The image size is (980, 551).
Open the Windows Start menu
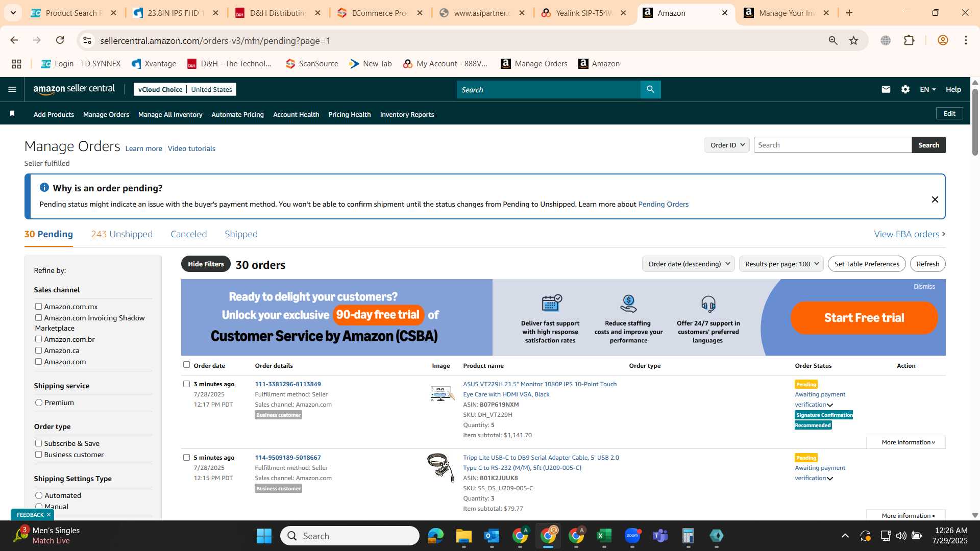click(x=264, y=536)
